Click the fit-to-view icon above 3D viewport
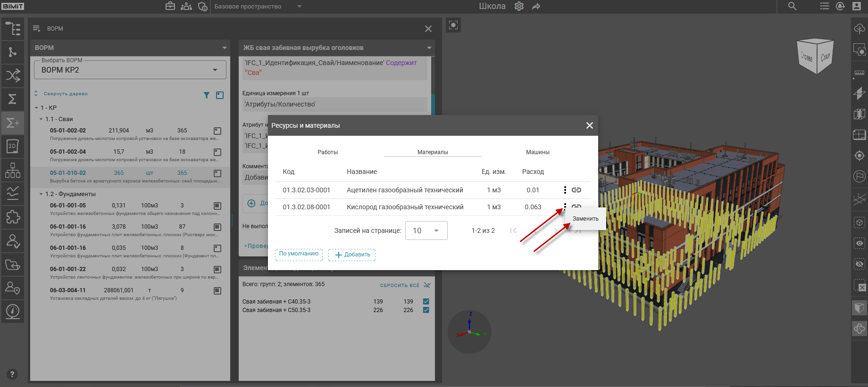 [x=453, y=25]
